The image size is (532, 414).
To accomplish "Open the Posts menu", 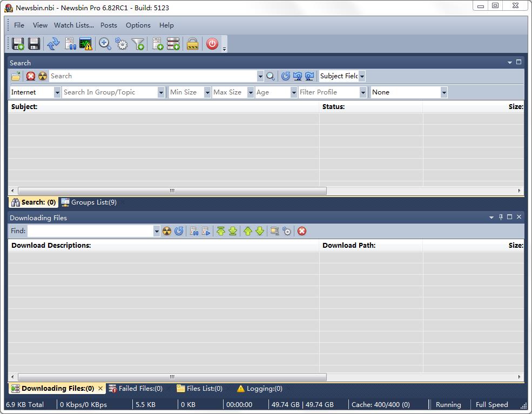I will point(109,25).
